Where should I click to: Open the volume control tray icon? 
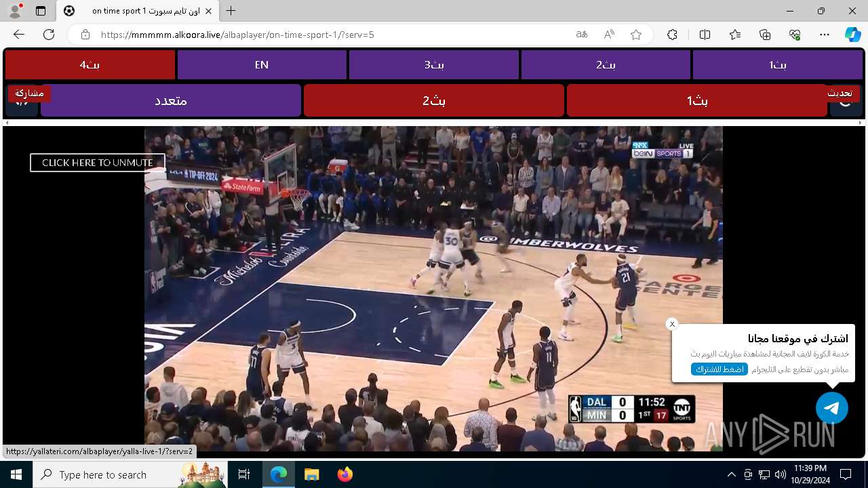click(x=781, y=474)
